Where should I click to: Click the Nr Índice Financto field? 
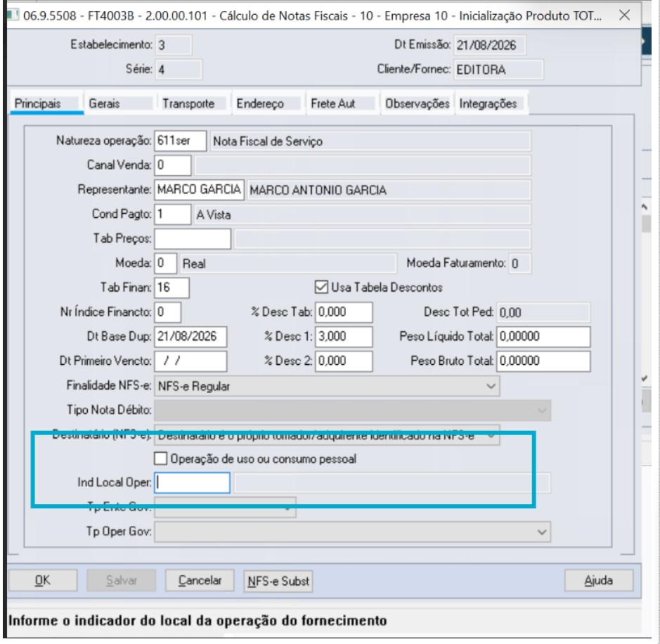[167, 312]
